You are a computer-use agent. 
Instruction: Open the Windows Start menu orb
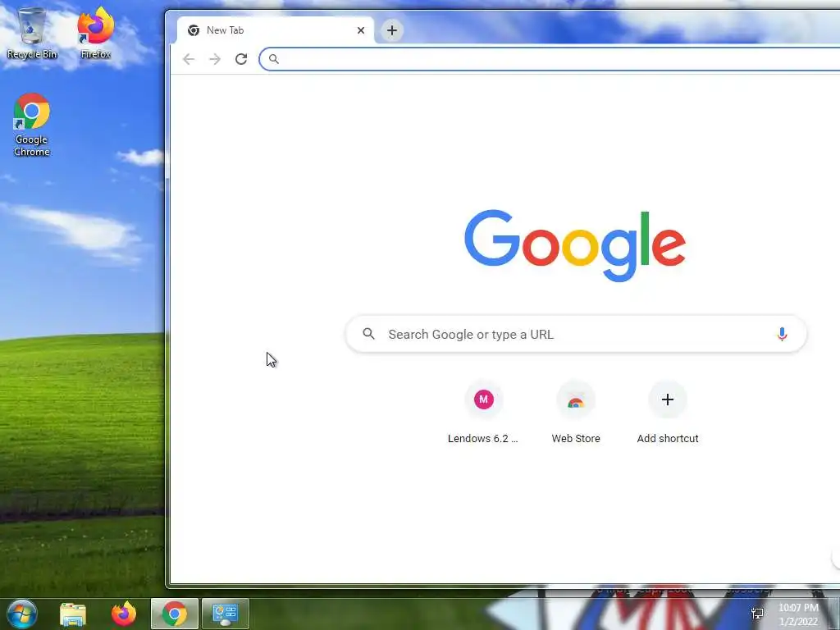(x=22, y=614)
